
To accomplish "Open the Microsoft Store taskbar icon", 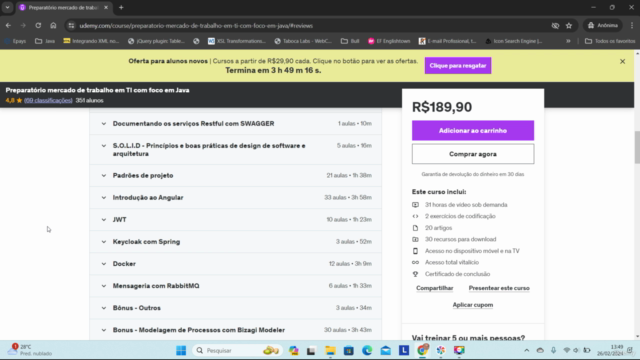I will [x=349, y=350].
